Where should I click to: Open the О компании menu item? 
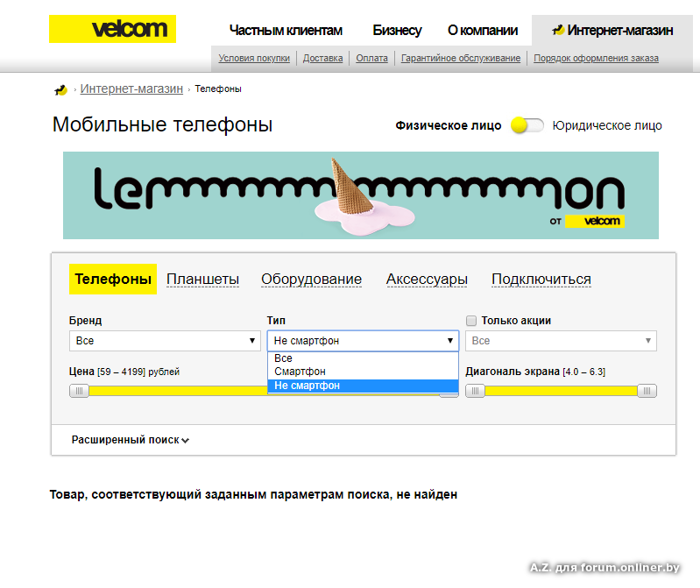[x=483, y=31]
